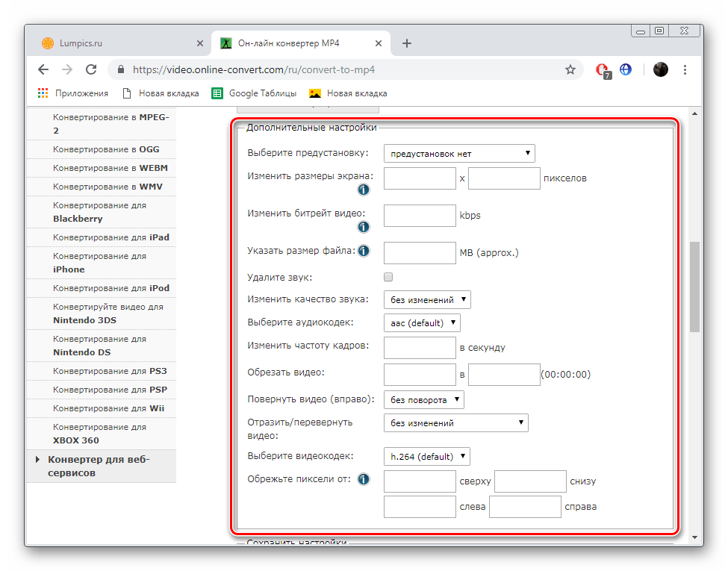Click info icon next to screen size setting
This screenshot has width=728, height=571.
[x=364, y=190]
